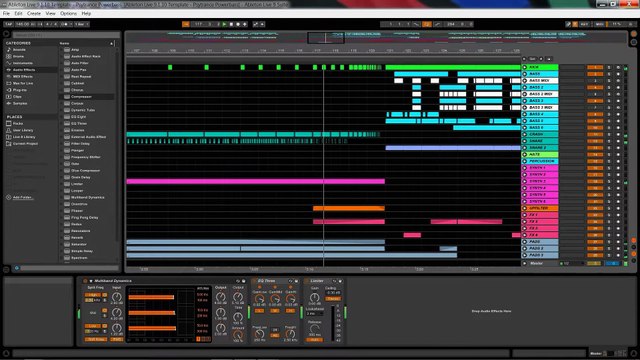
Task: Unfold the Master track
Action: click(524, 263)
